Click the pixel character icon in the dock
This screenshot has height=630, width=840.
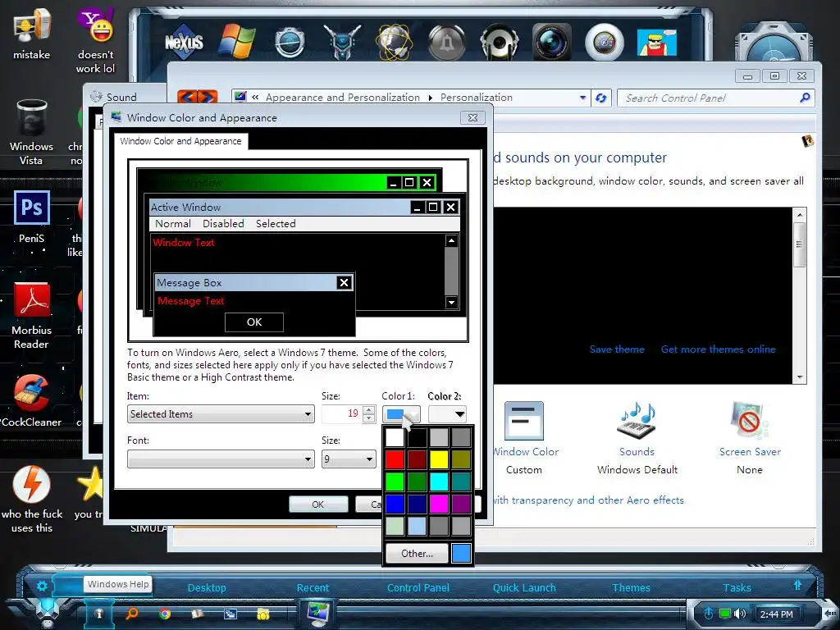click(656, 43)
